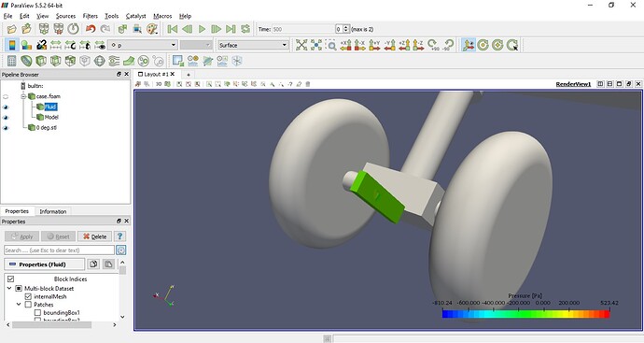The height and width of the screenshot is (343, 644).
Task: Check the boundingBox1 checkbox
Action: click(x=37, y=312)
